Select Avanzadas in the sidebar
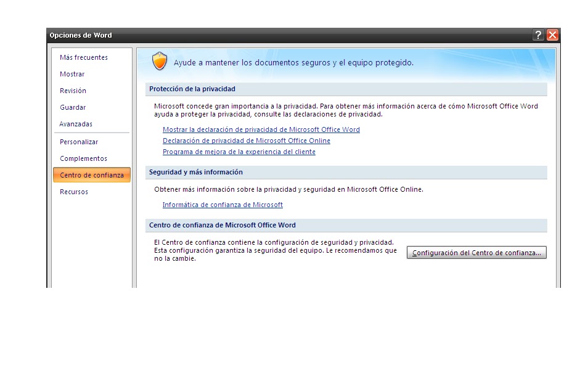Image resolution: width=588 pixels, height=376 pixels. click(x=76, y=124)
